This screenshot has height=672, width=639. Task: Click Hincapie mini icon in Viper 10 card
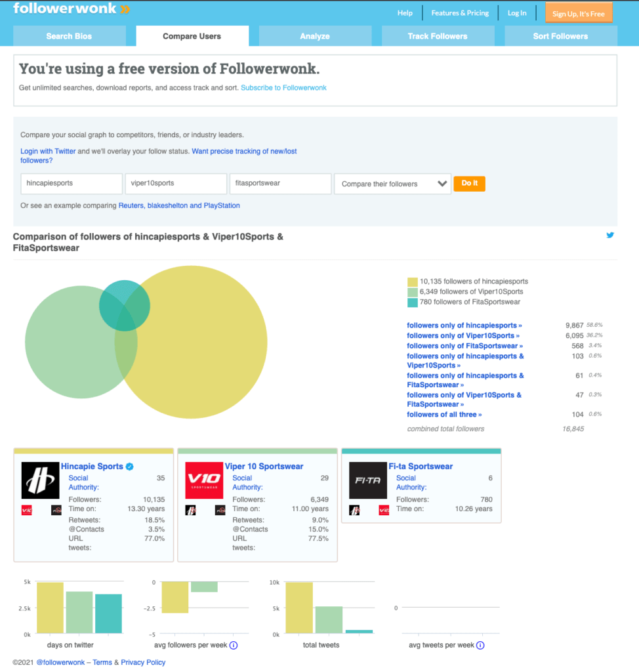(190, 510)
